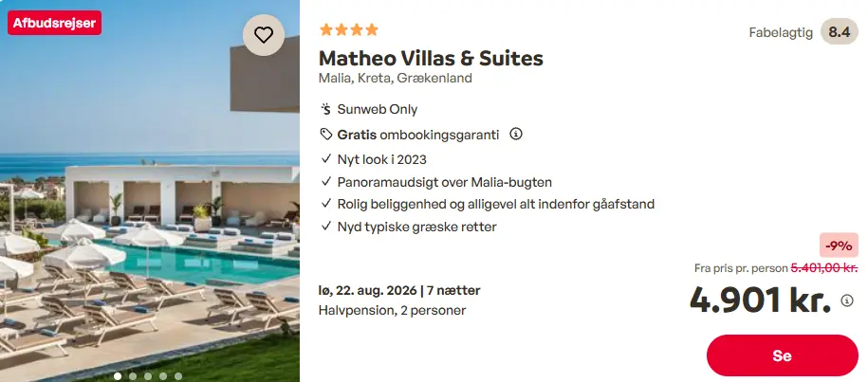Screen dimensions: 868x382
Task: Jump to fourth carousel image dot
Action: [x=163, y=376]
